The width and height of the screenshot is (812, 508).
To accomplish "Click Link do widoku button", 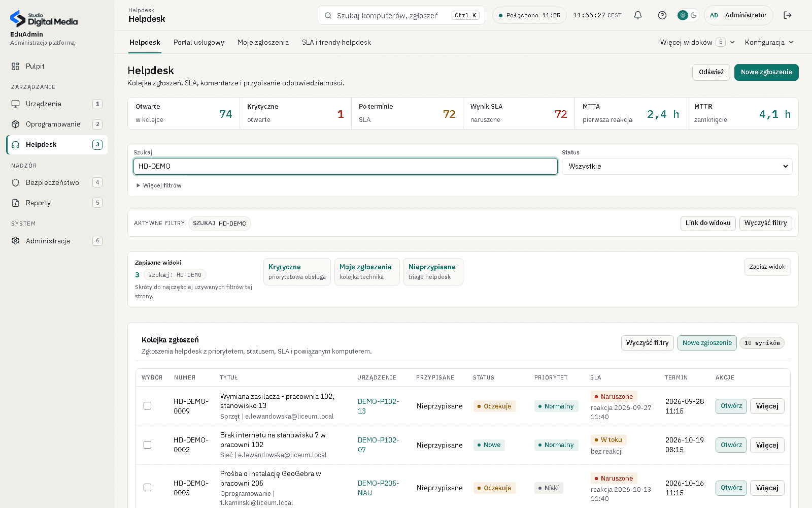I will (708, 223).
